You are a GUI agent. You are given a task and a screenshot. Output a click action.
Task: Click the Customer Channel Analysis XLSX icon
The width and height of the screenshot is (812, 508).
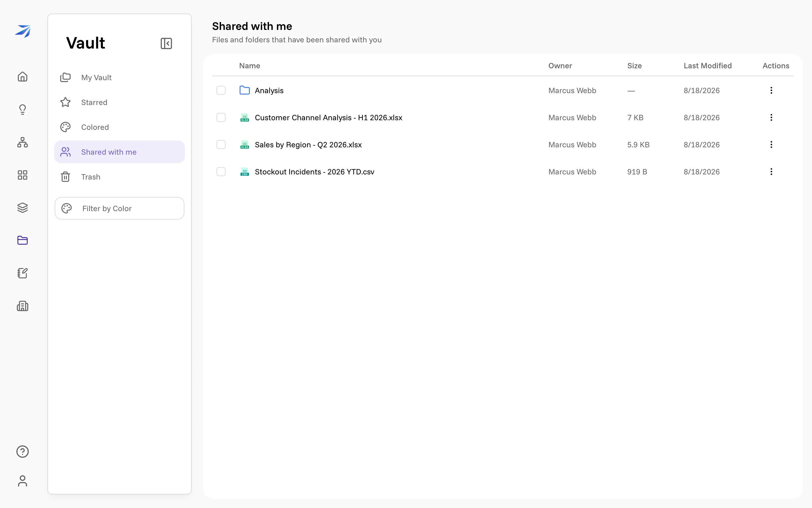click(245, 117)
